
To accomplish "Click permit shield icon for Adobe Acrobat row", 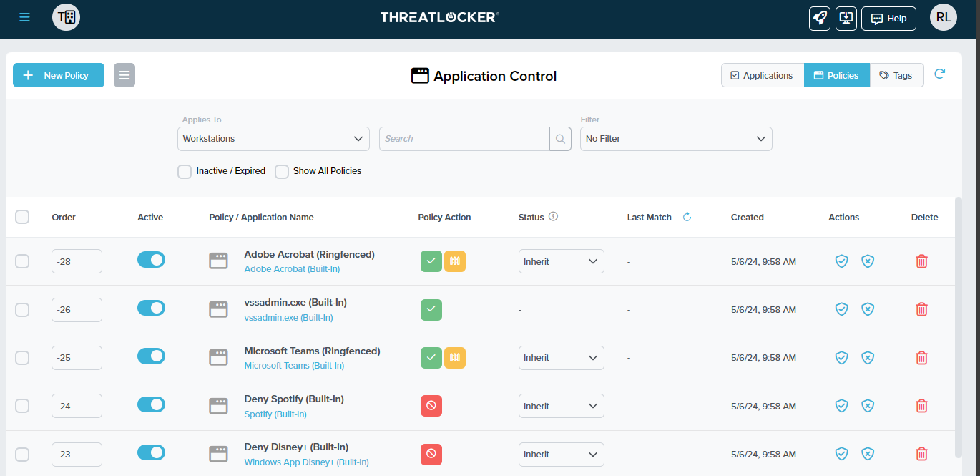I will point(842,261).
